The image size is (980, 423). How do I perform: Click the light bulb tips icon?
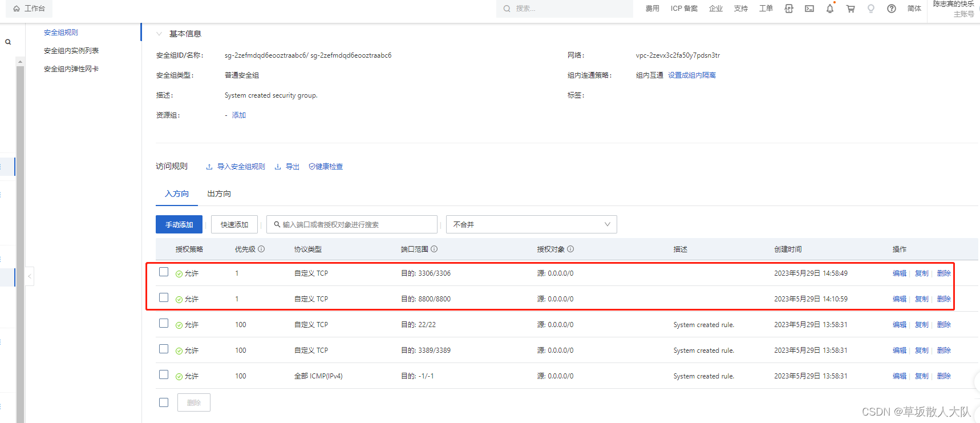point(871,9)
